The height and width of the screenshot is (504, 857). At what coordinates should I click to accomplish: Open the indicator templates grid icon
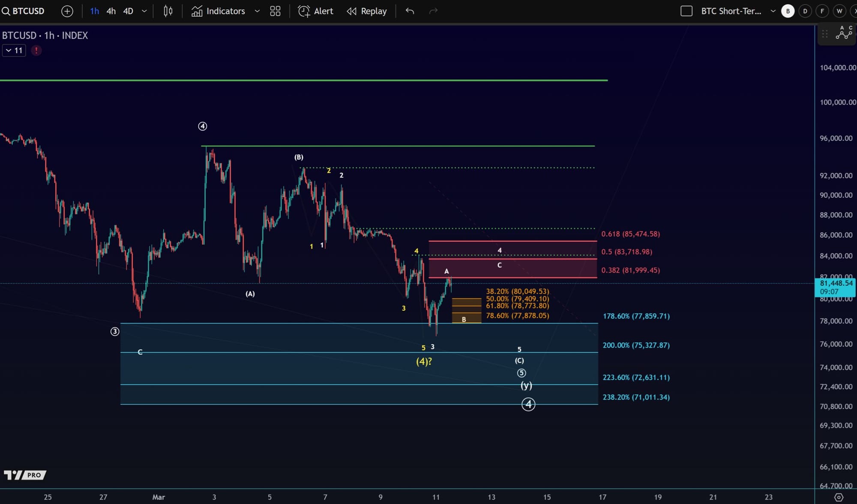(275, 11)
